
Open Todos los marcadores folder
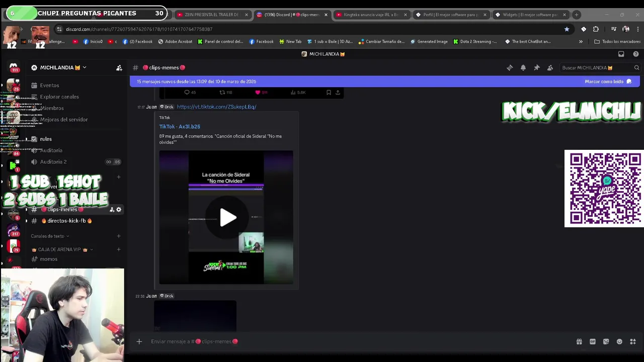(x=617, y=42)
